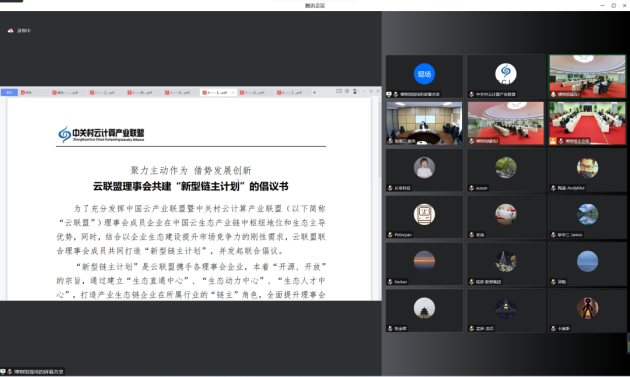Click the stick figure silhouette avatar
This screenshot has height=377, width=630.
coord(587,308)
